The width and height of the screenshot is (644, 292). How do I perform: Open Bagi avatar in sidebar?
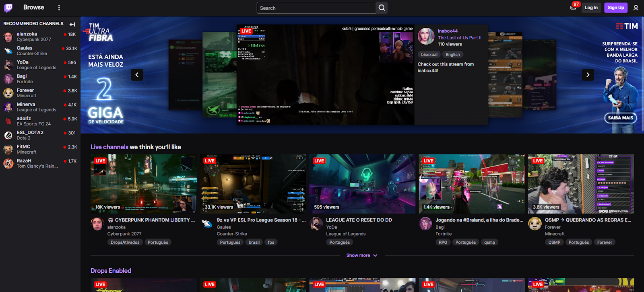coord(8,79)
